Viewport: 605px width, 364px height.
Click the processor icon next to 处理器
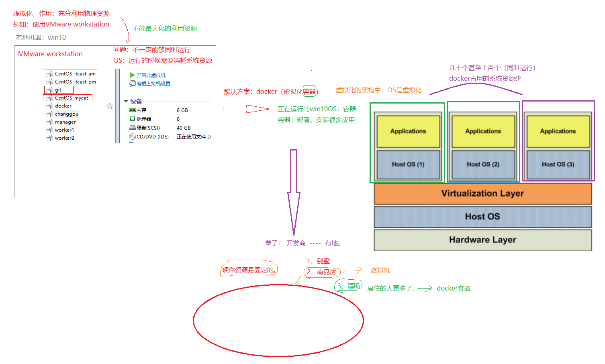pyautogui.click(x=132, y=119)
